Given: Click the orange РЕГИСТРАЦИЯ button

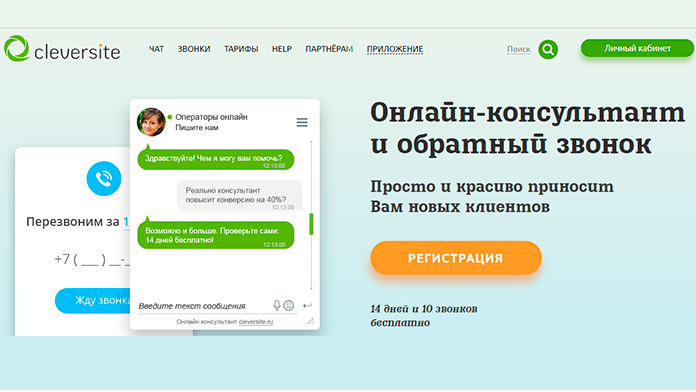Looking at the screenshot, I should tap(456, 258).
